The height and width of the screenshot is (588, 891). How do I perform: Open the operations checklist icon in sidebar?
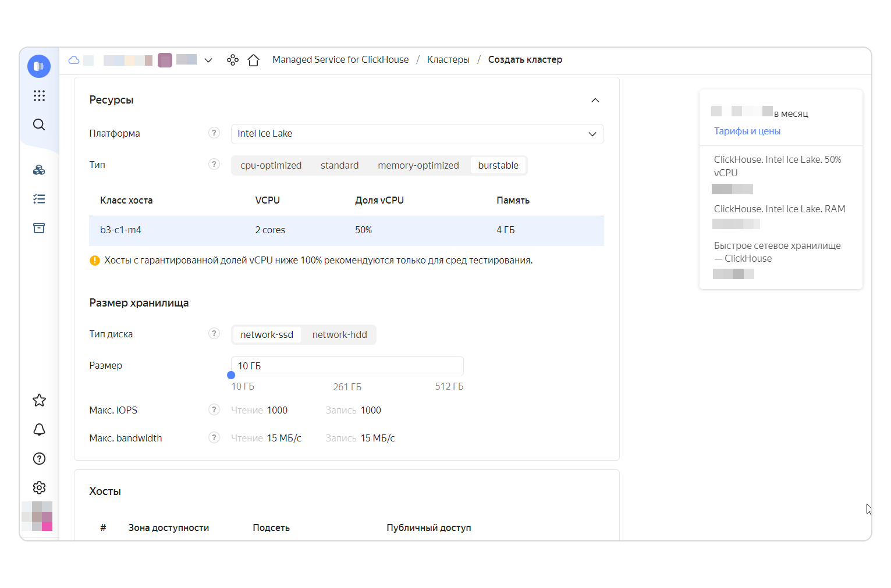39,199
